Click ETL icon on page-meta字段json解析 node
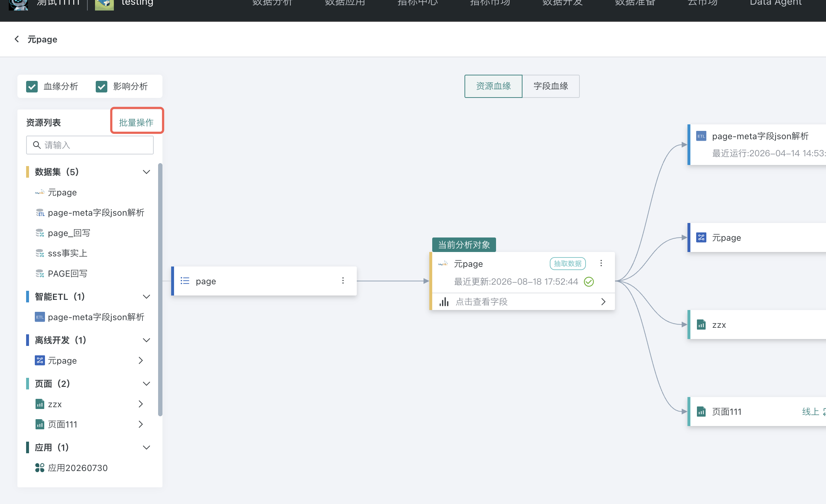826x504 pixels. point(701,136)
